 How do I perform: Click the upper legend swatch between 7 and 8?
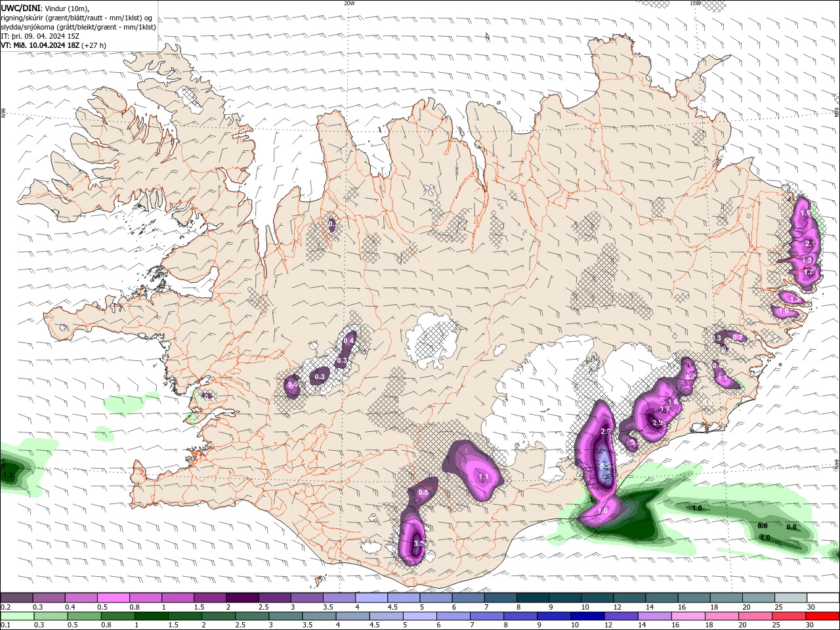tap(499, 598)
